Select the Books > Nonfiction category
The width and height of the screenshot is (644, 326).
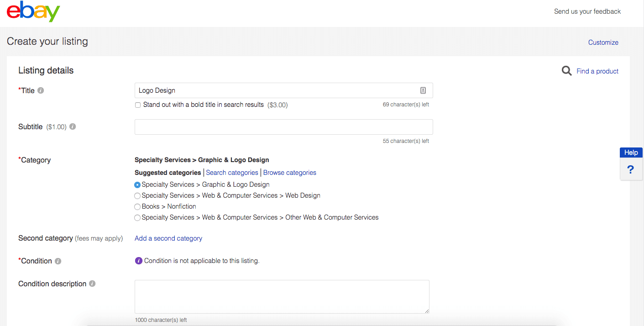tap(137, 206)
